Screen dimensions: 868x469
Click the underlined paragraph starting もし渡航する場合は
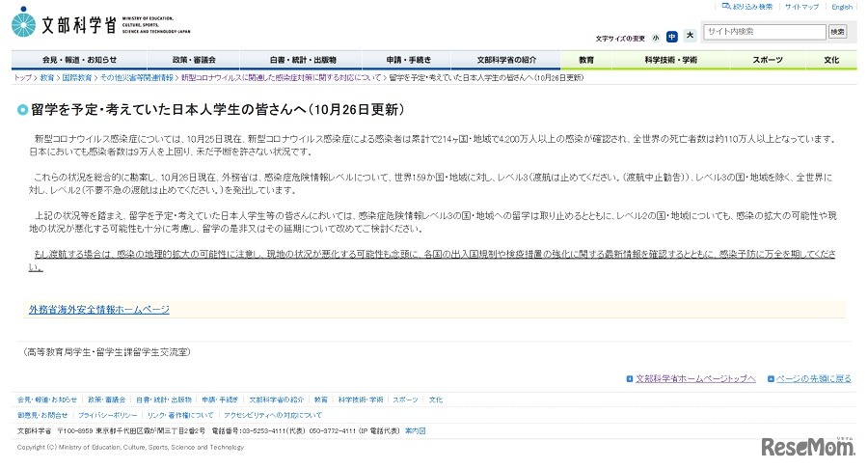[x=432, y=261]
